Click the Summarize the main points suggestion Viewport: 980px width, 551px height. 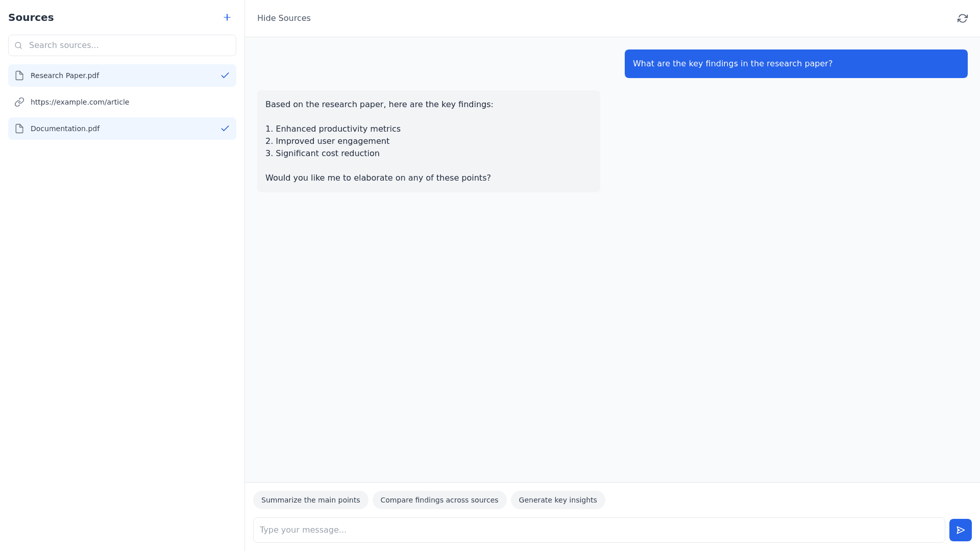pos(310,500)
